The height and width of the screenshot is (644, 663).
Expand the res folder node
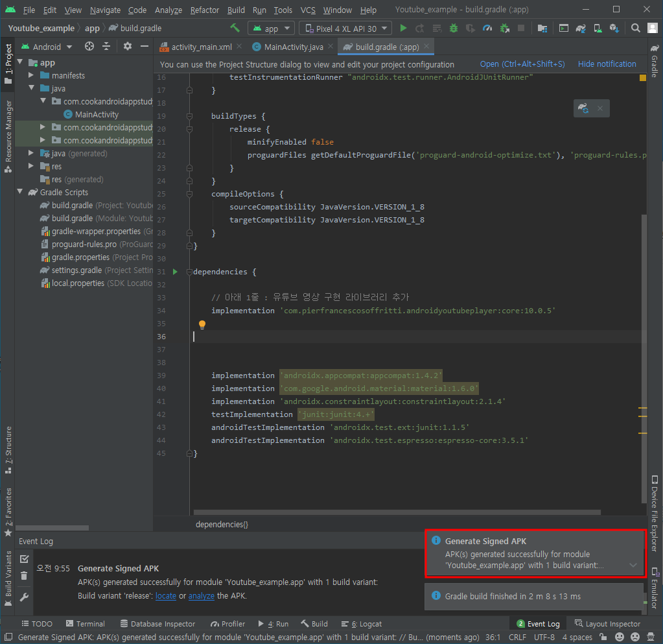[31, 166]
